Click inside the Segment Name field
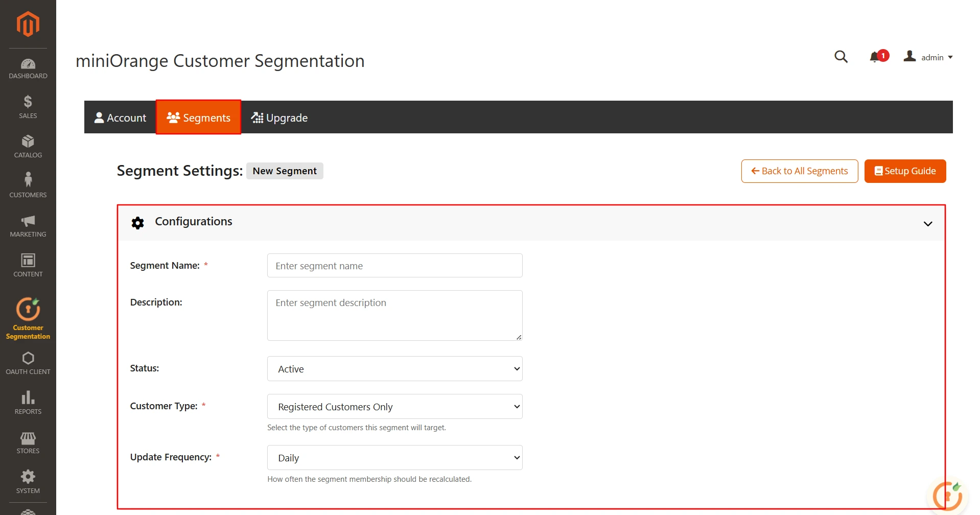The image size is (980, 515). click(394, 265)
